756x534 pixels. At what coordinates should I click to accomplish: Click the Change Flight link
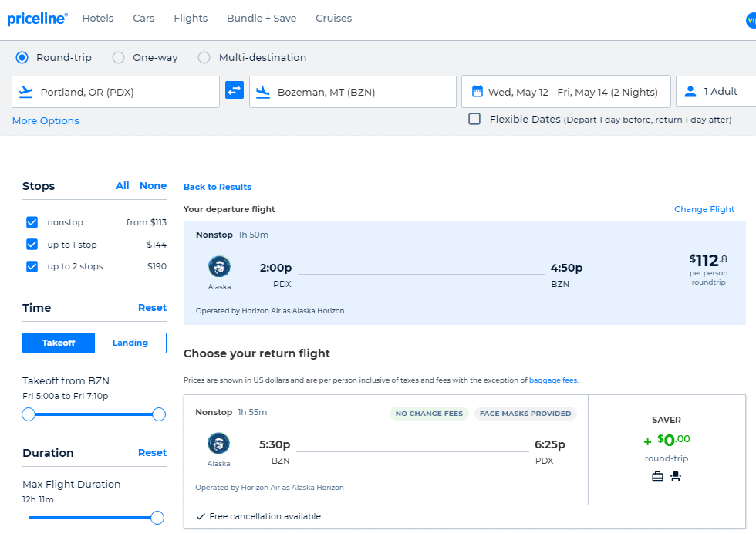point(704,209)
